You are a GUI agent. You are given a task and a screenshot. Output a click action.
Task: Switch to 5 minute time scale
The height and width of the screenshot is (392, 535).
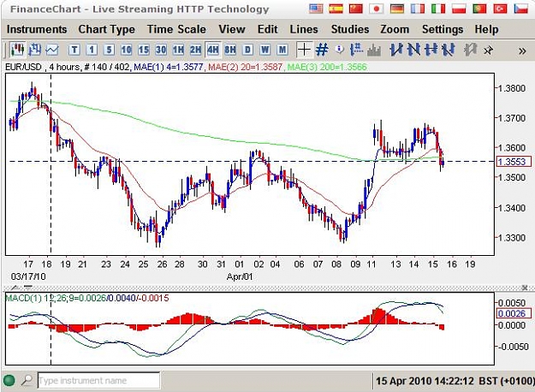(109, 50)
